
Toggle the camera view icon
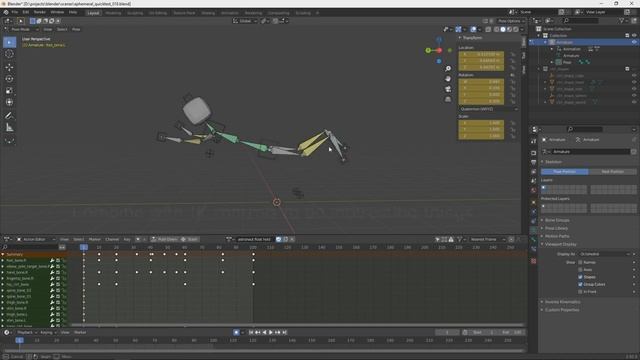(x=448, y=89)
